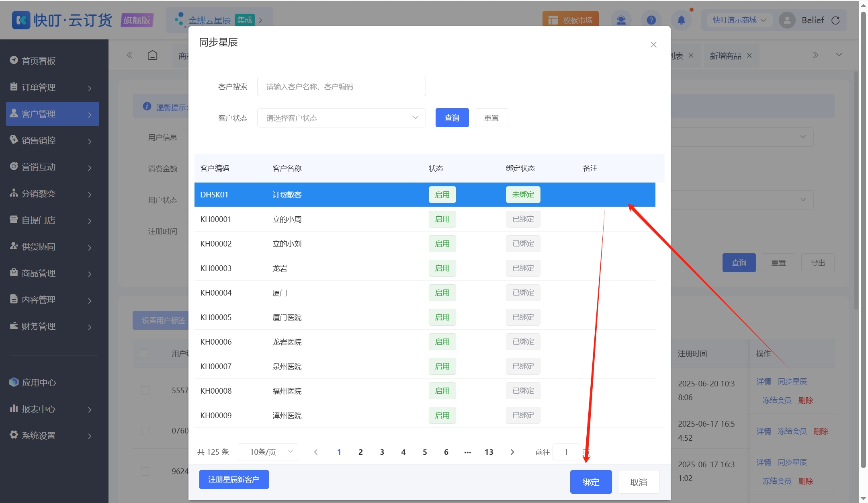Screen dimensions: 868x503
Task: Click the 设置用户标签 button behind dialog
Action: coord(161,320)
